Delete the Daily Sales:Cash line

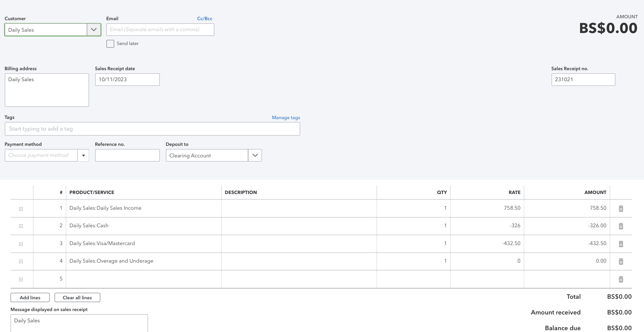coord(621,226)
